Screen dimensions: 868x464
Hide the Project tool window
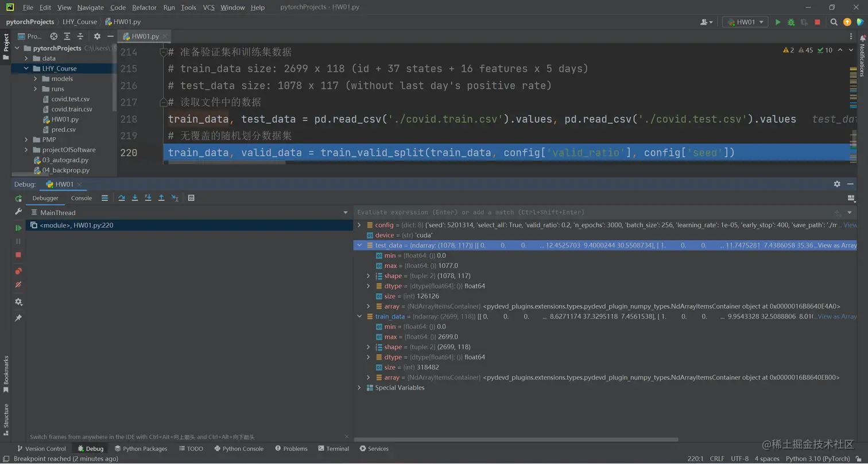pyautogui.click(x=110, y=36)
